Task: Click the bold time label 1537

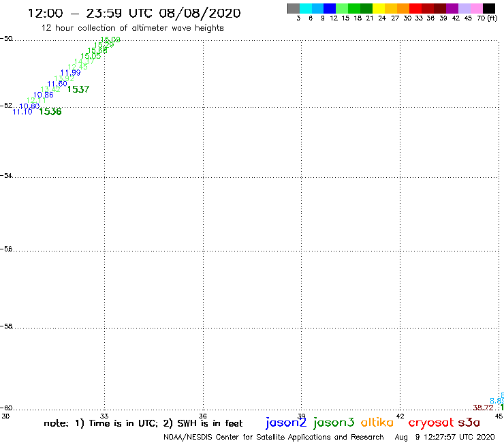Action: coord(78,89)
